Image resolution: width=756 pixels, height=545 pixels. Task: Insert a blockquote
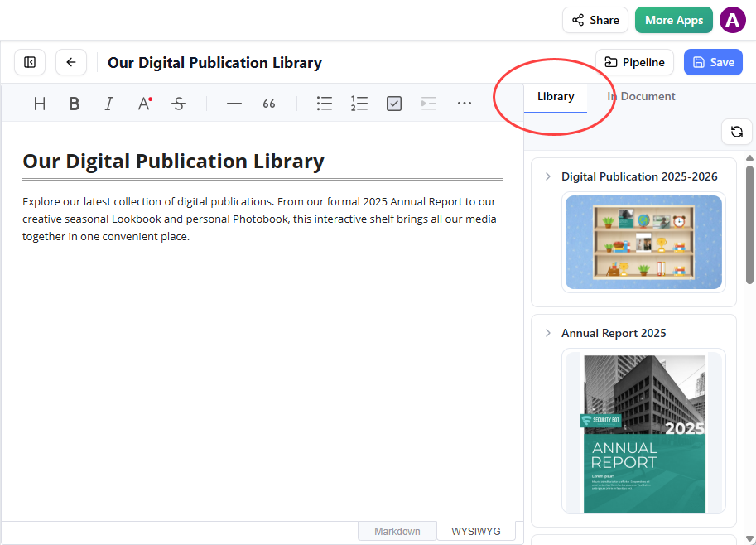click(x=269, y=104)
